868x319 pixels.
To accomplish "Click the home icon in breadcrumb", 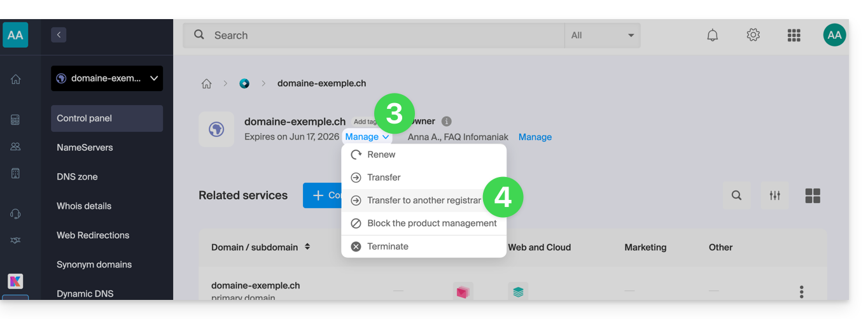I will (206, 83).
